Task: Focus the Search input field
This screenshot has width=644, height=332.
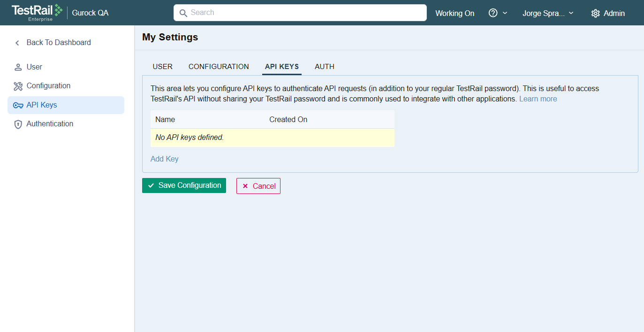Action: coord(300,13)
